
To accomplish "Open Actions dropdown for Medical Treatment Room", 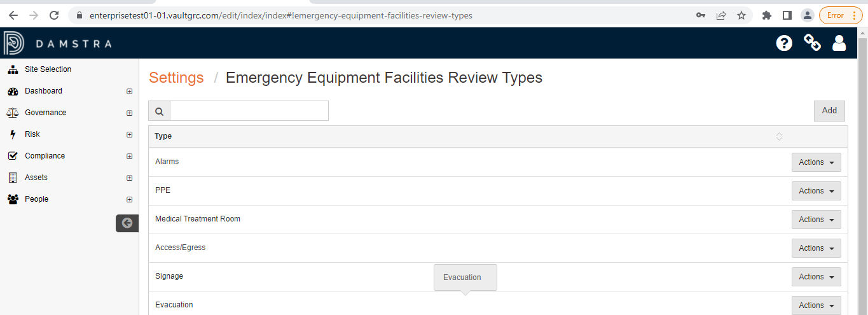I will (816, 220).
